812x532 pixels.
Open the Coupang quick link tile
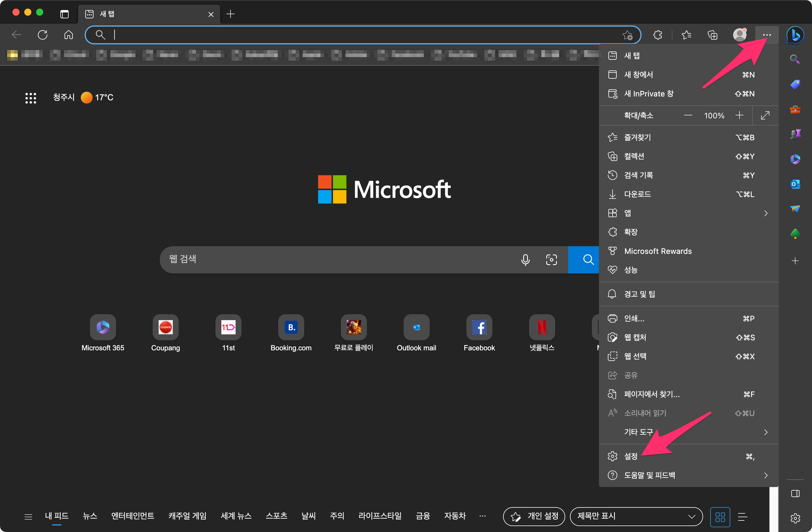(x=165, y=328)
